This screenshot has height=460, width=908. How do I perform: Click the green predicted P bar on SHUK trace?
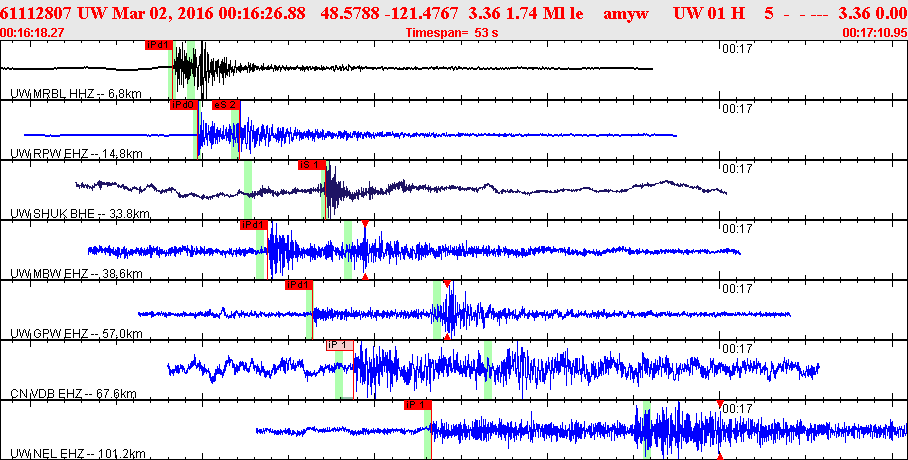(x=248, y=189)
